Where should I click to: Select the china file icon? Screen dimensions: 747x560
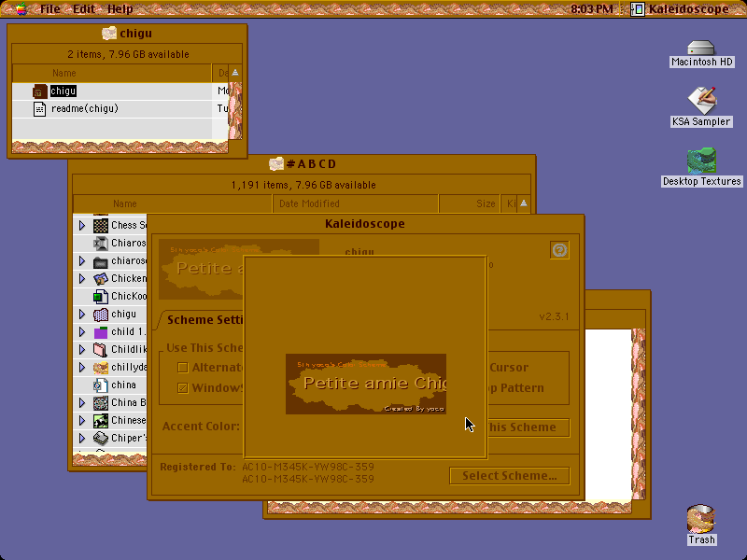click(101, 385)
